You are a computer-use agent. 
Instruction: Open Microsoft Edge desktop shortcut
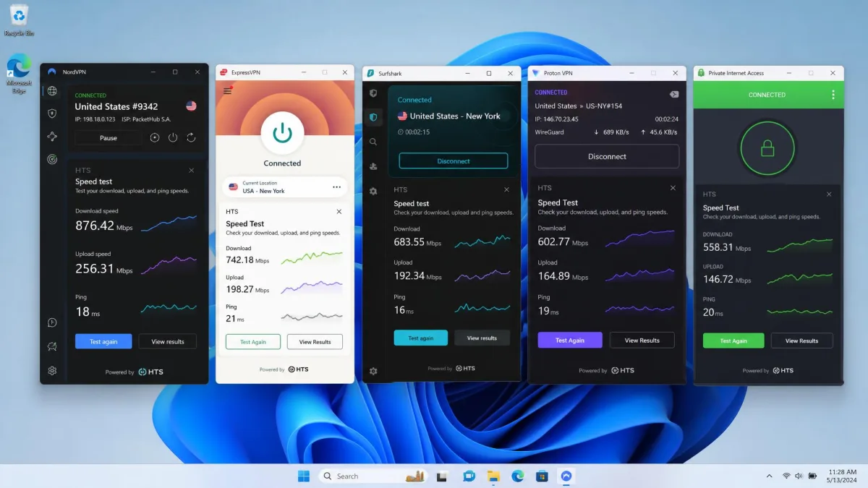[x=19, y=74]
